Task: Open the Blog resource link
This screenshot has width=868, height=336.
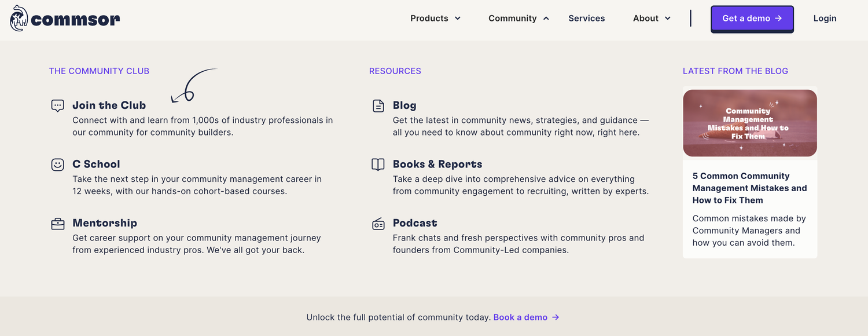Action: coord(404,105)
